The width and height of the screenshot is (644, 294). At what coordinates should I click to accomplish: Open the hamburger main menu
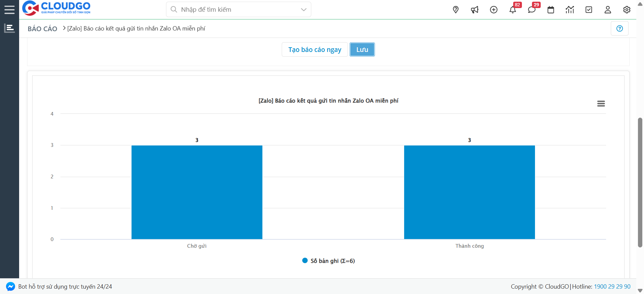pyautogui.click(x=9, y=9)
